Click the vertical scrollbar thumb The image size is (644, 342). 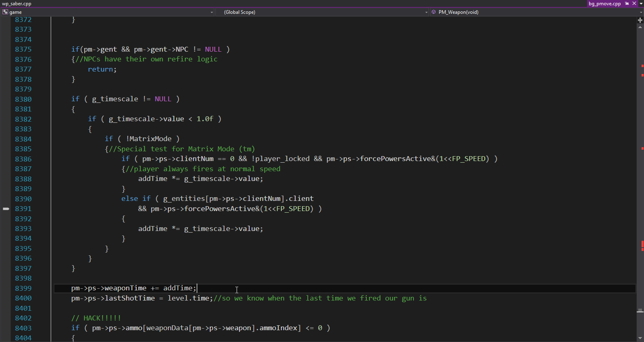point(640,310)
